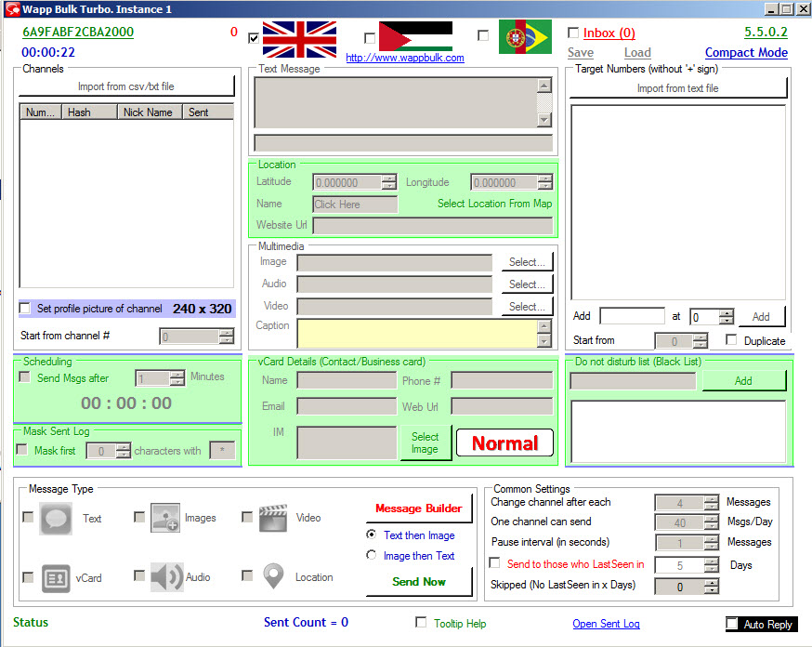Enable the Auto Reply checkbox
812x647 pixels.
pyautogui.click(x=732, y=623)
